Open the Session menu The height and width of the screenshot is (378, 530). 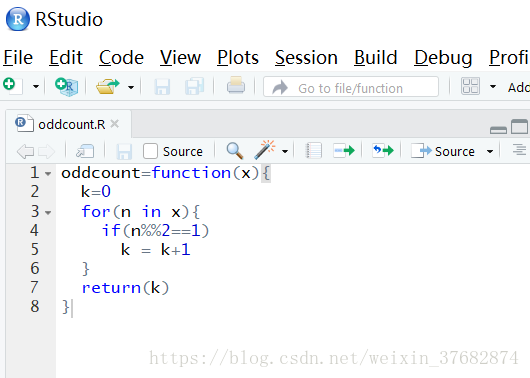(x=306, y=57)
